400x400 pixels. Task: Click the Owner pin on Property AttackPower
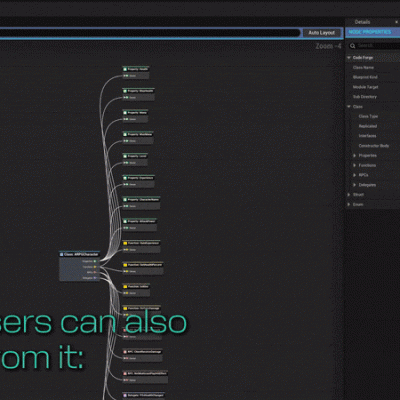coord(126,228)
